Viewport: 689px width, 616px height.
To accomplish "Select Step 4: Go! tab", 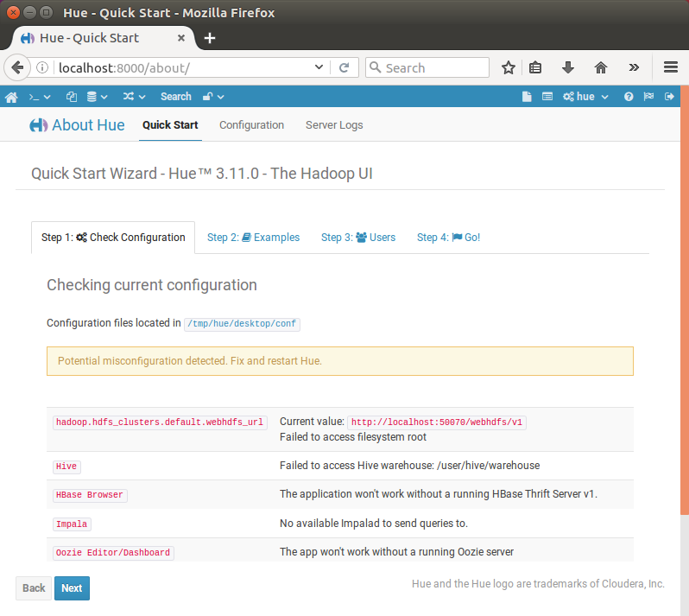I will coord(448,238).
